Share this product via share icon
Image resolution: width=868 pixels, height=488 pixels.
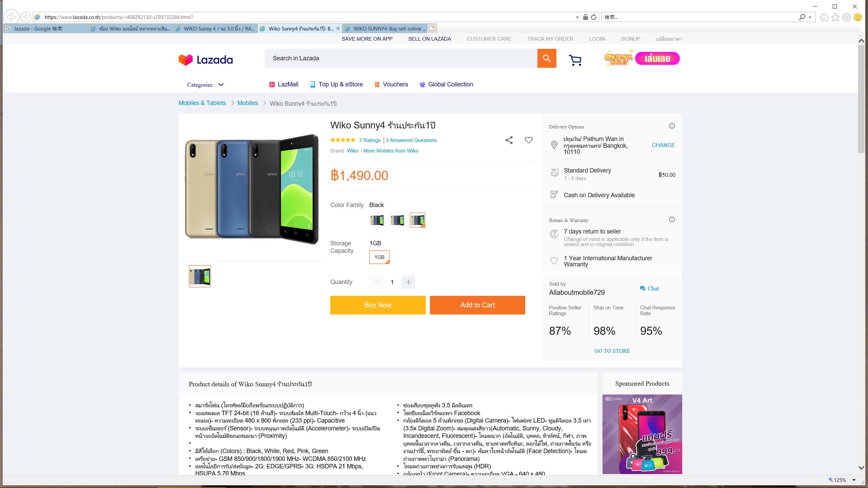tap(509, 140)
